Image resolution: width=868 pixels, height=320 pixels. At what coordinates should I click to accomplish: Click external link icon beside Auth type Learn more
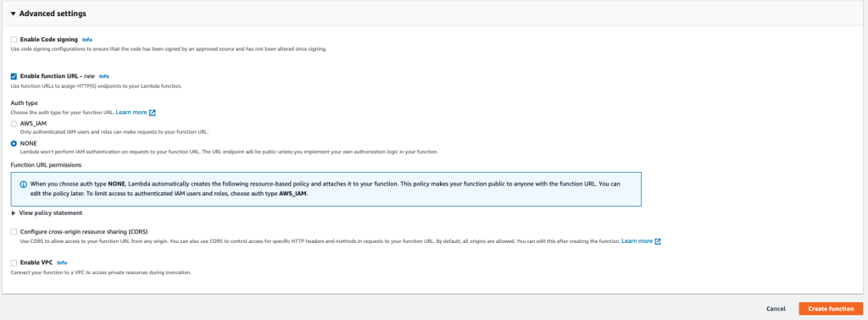[153, 113]
